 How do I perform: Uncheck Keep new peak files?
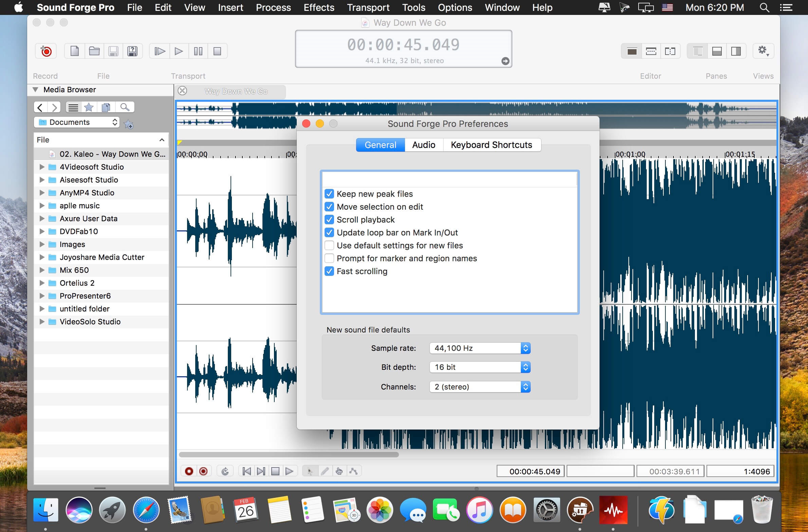(x=329, y=194)
